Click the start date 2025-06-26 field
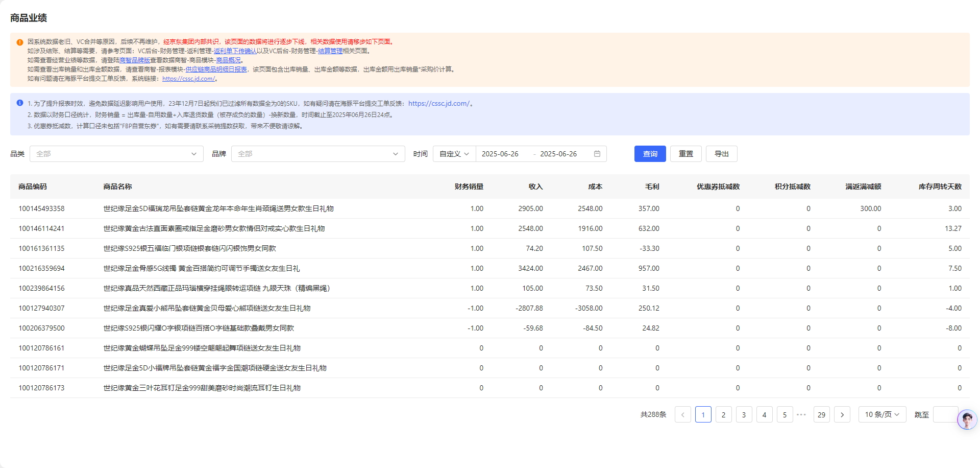The image size is (980, 468). pos(500,154)
